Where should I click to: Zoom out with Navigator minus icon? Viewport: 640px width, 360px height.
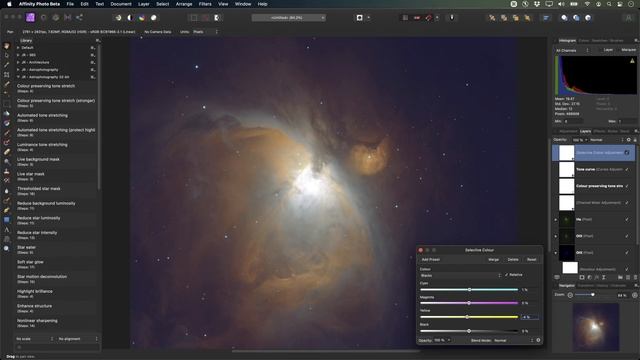(x=570, y=295)
